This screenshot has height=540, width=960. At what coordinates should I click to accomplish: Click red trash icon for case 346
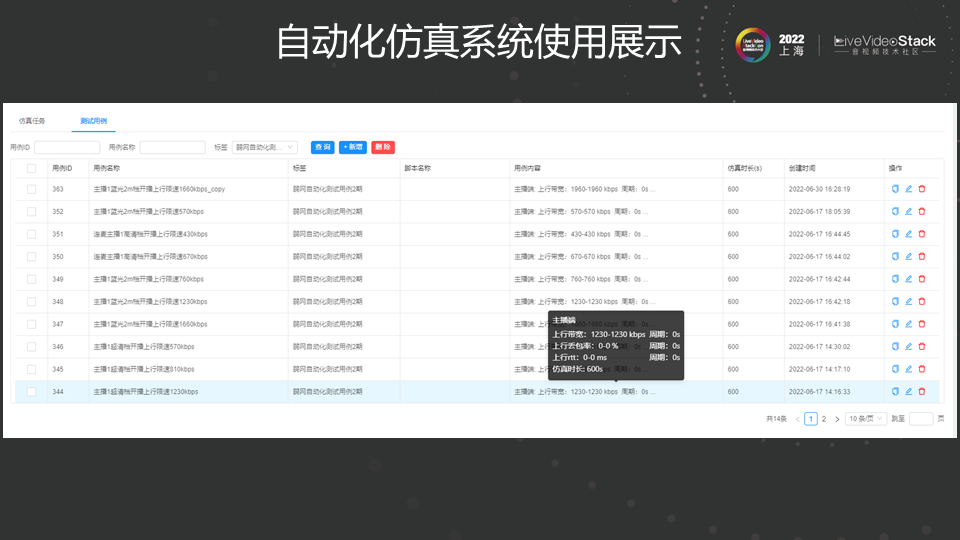tap(921, 346)
